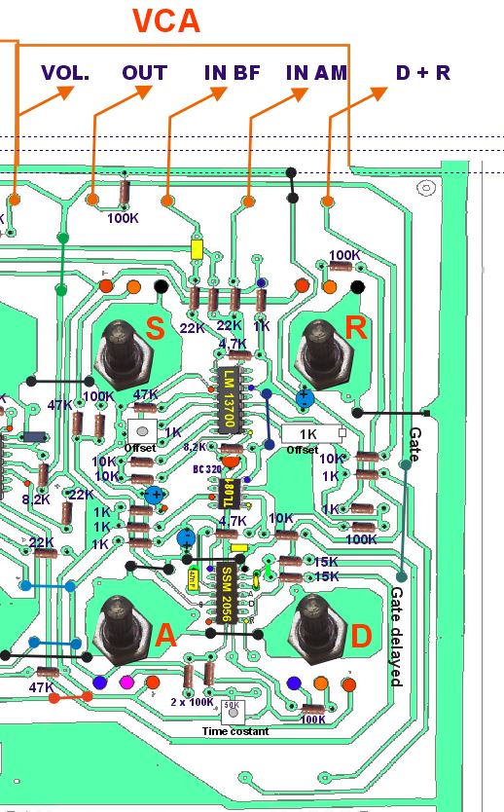Viewport: 504px width, 812px height.
Task: Select the SSM 2056 chip
Action: click(227, 594)
